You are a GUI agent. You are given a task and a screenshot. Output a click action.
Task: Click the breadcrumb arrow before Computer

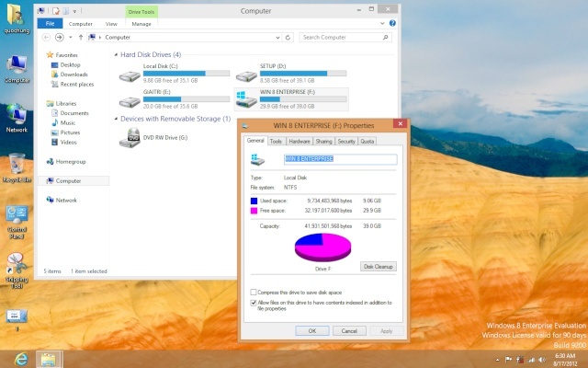(100, 37)
